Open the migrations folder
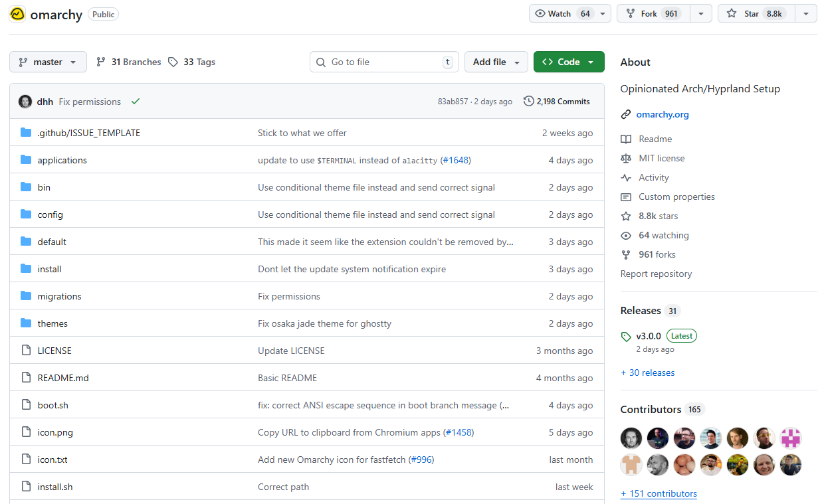Image resolution: width=818 pixels, height=504 pixels. [x=60, y=296]
